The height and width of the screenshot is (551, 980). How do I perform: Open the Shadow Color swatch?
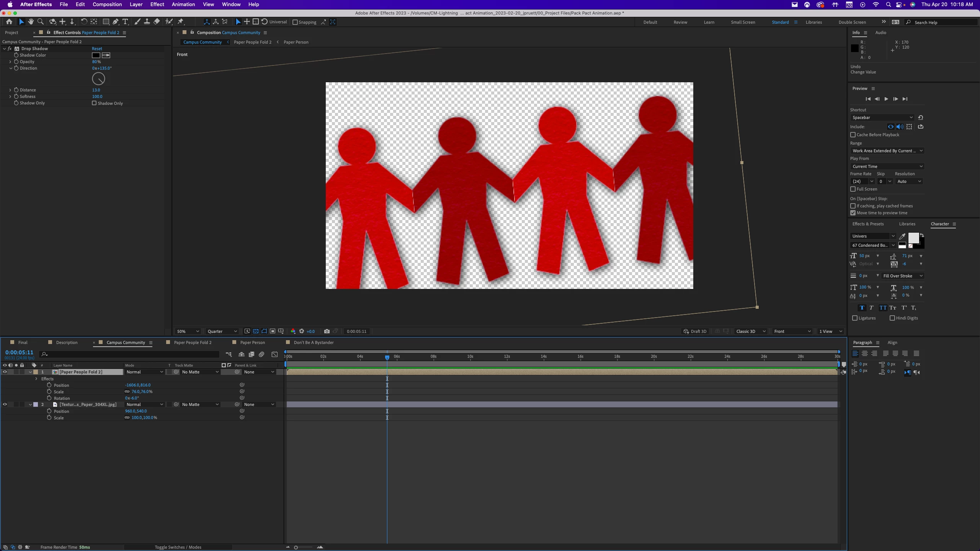click(x=96, y=55)
